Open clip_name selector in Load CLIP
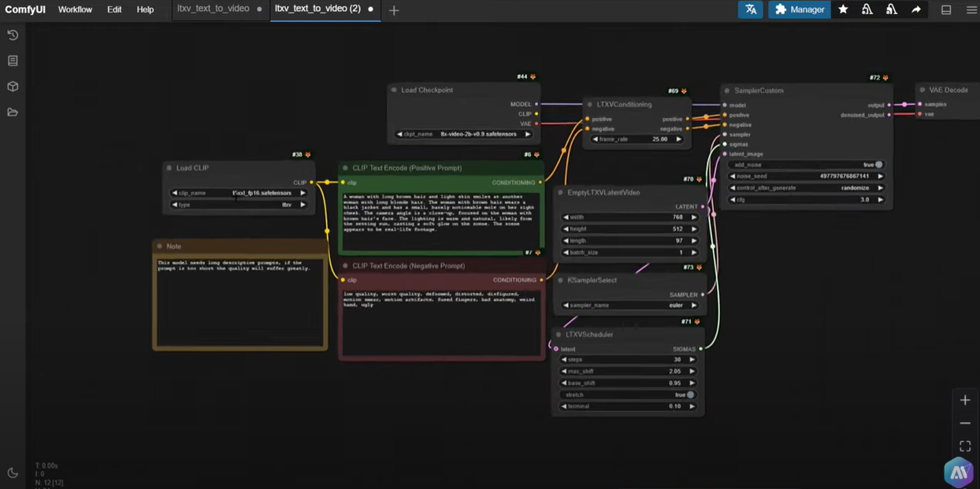The width and height of the screenshot is (980, 489). tap(238, 193)
